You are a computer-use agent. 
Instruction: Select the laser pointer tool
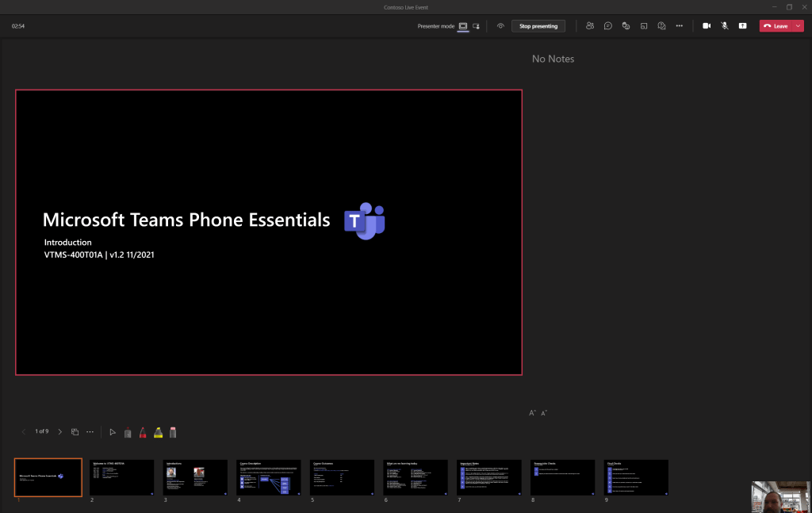[113, 432]
